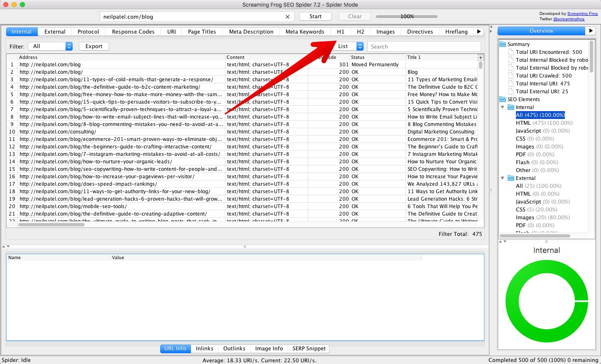The image size is (601, 364).
Task: Open the List view dropdown
Action: [x=349, y=46]
